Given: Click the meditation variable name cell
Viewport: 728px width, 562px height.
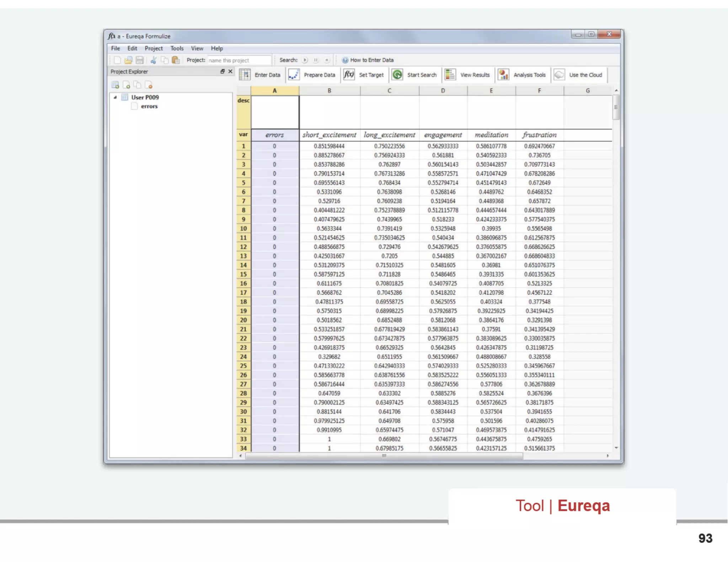Looking at the screenshot, I should [492, 135].
